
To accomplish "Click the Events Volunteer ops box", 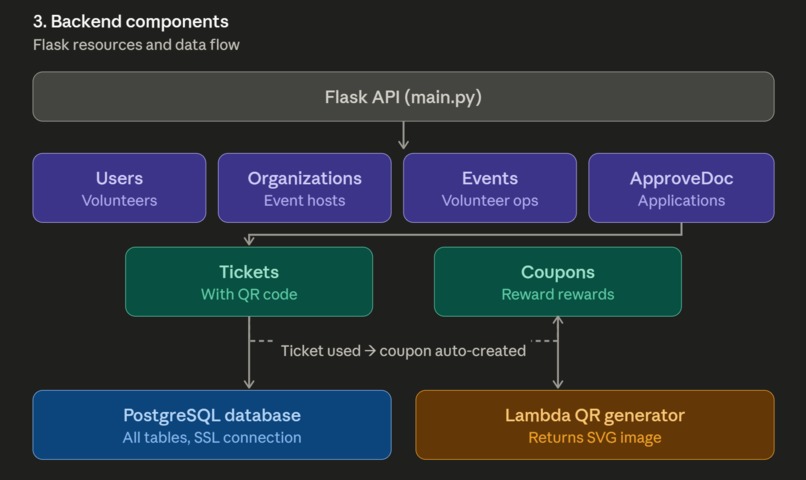I will [x=490, y=188].
